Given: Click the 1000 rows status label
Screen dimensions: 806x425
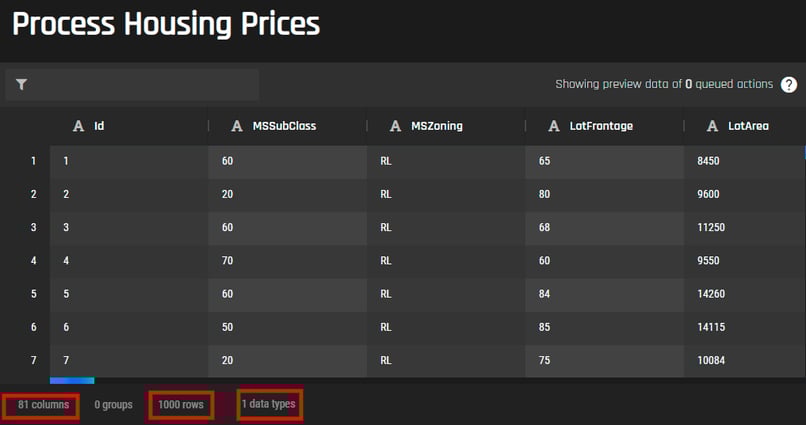Looking at the screenshot, I should coord(181,404).
